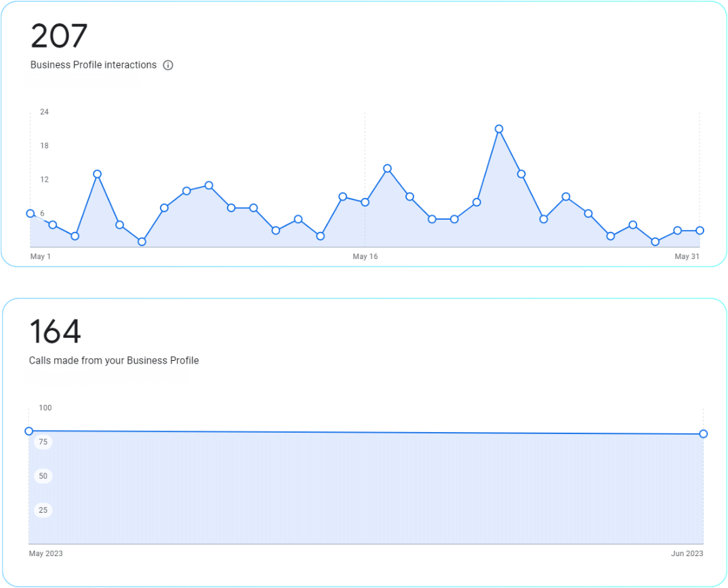Click the calls chart's left data point

(28, 431)
